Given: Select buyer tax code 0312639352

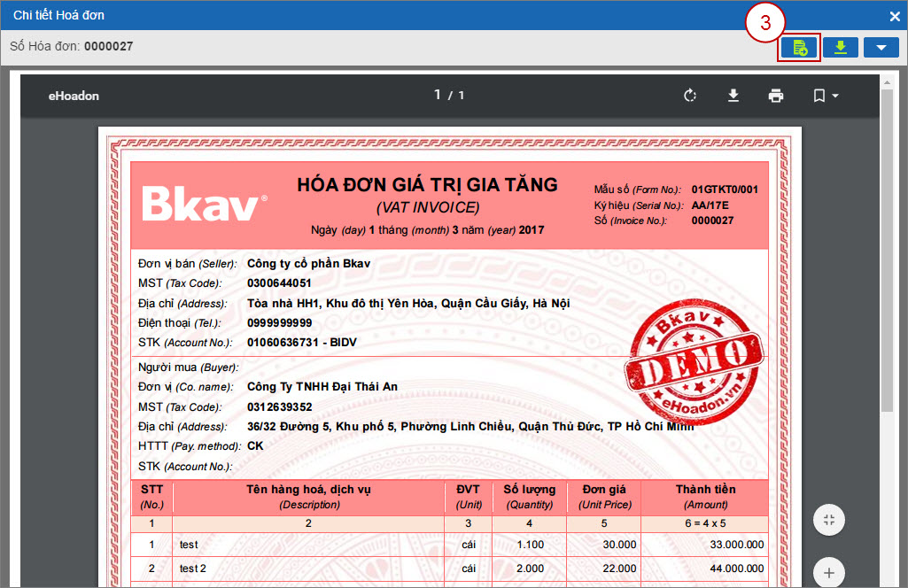Looking at the screenshot, I should (x=280, y=406).
